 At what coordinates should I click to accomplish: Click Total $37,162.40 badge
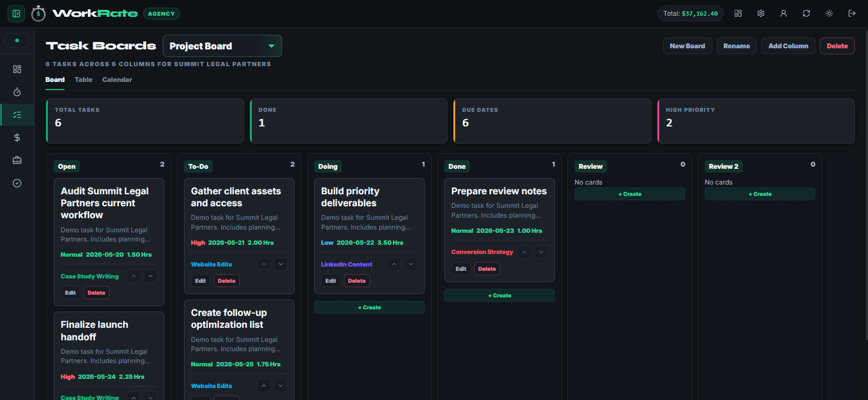(691, 14)
